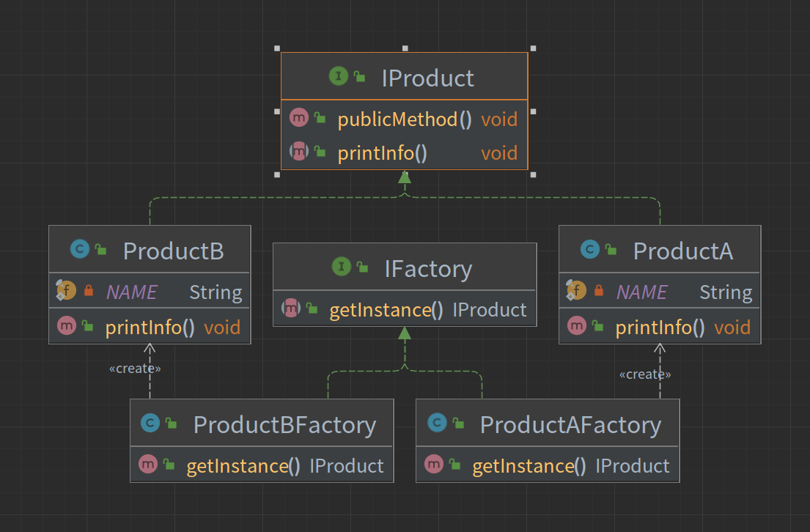This screenshot has height=532, width=810.
Task: Click the ProductA class icon
Action: coord(589,250)
